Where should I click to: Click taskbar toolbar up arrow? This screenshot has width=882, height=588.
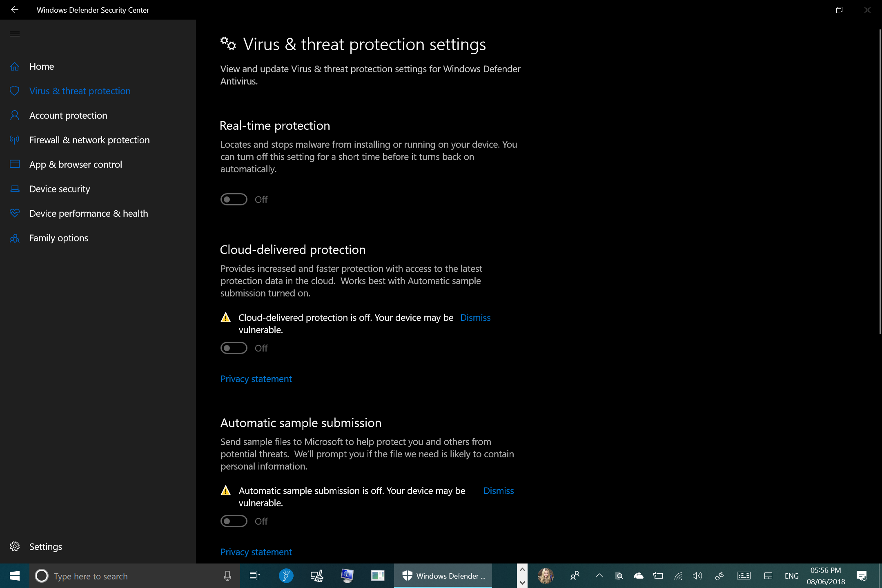[522, 570]
